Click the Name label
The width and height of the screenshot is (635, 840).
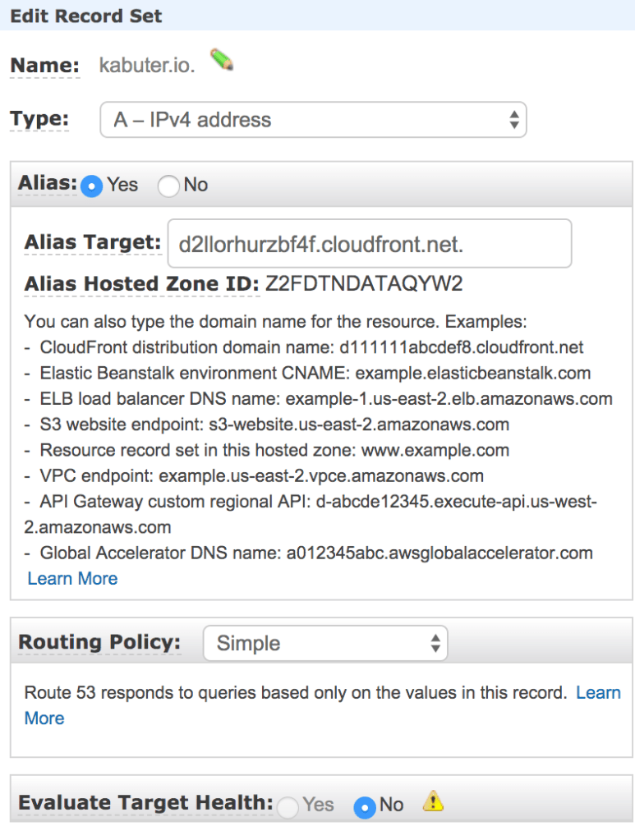click(44, 66)
